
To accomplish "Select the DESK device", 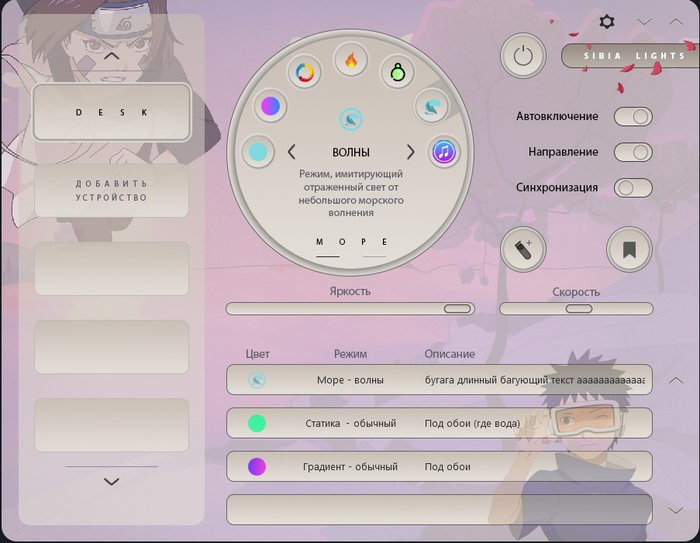I will click(111, 112).
